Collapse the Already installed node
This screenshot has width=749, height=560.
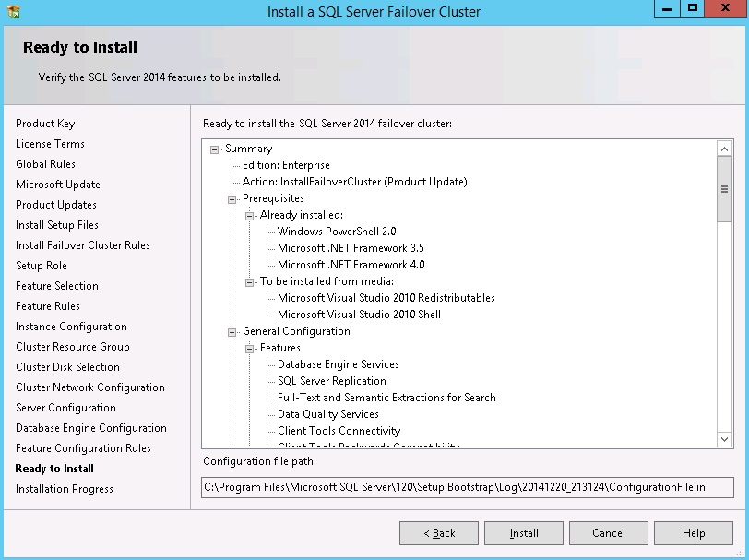coord(249,216)
